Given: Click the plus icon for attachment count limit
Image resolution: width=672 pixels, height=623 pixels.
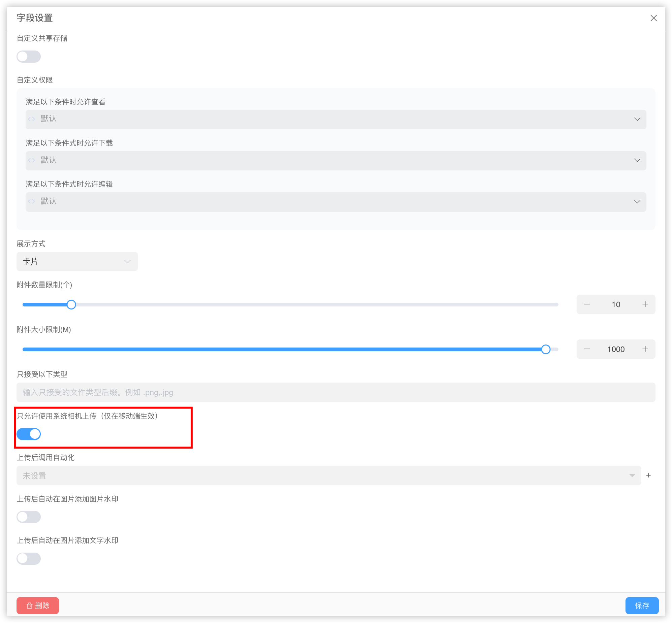Looking at the screenshot, I should (645, 304).
